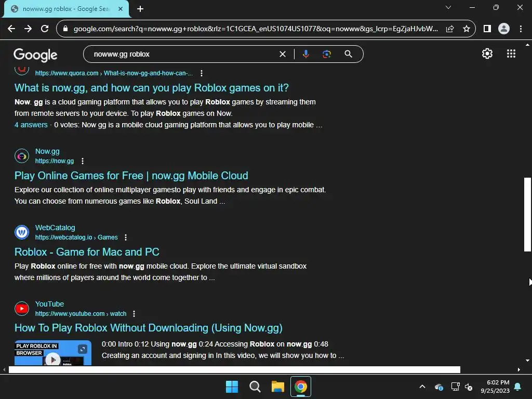Open a new browser tab
This screenshot has width=532, height=399.
coord(140,9)
